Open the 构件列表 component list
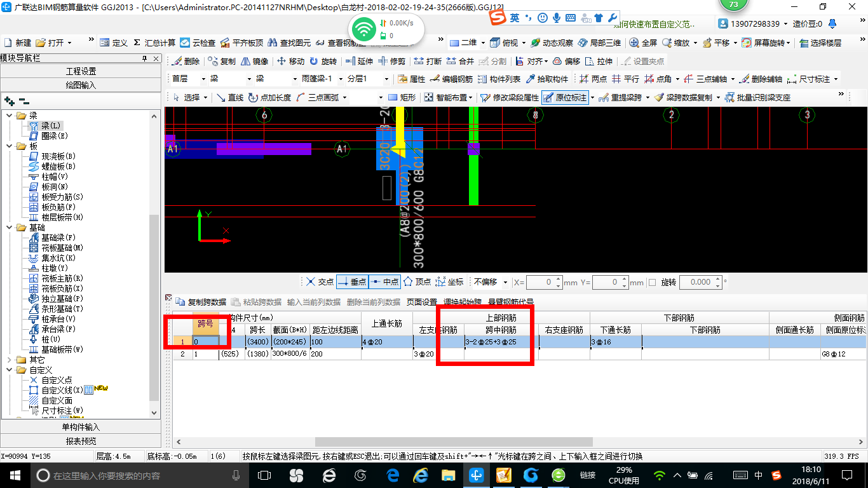Screen dimensions: 868x488 499,79
